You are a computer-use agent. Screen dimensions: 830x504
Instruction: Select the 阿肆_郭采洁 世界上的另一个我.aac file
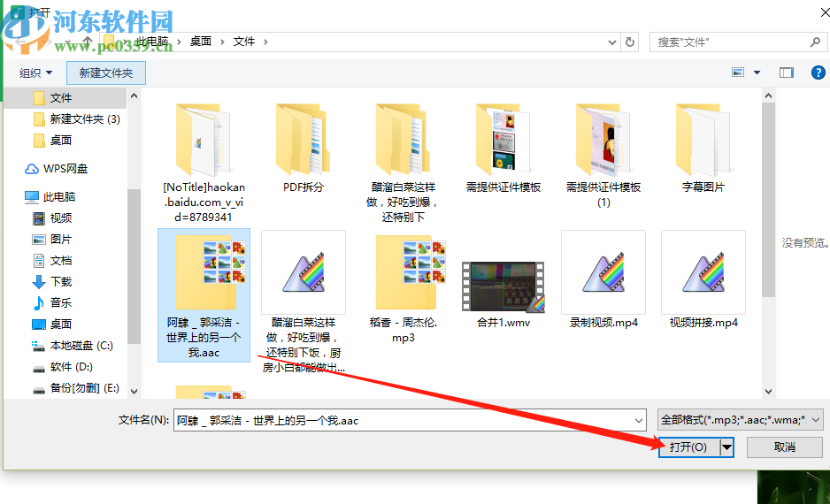(x=204, y=295)
